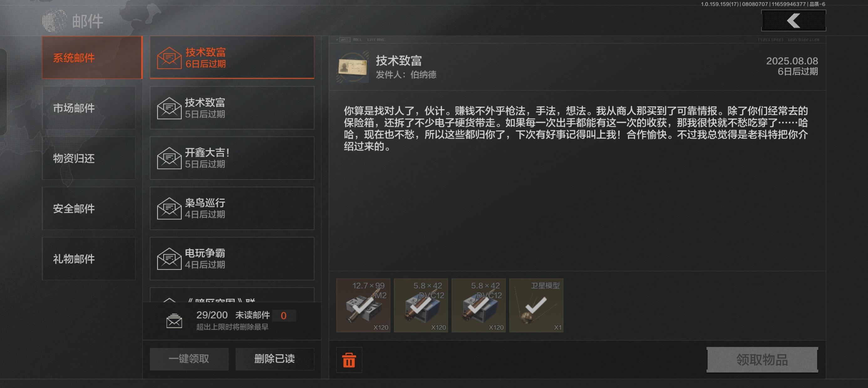Switch to 安全邮件 category
868x388 pixels.
[89, 208]
